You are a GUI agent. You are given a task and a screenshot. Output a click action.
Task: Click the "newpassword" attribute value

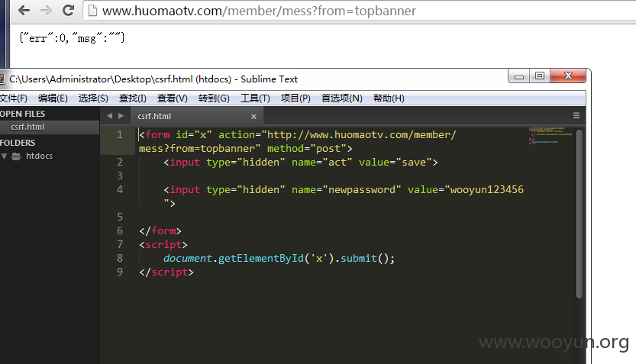[x=361, y=189]
